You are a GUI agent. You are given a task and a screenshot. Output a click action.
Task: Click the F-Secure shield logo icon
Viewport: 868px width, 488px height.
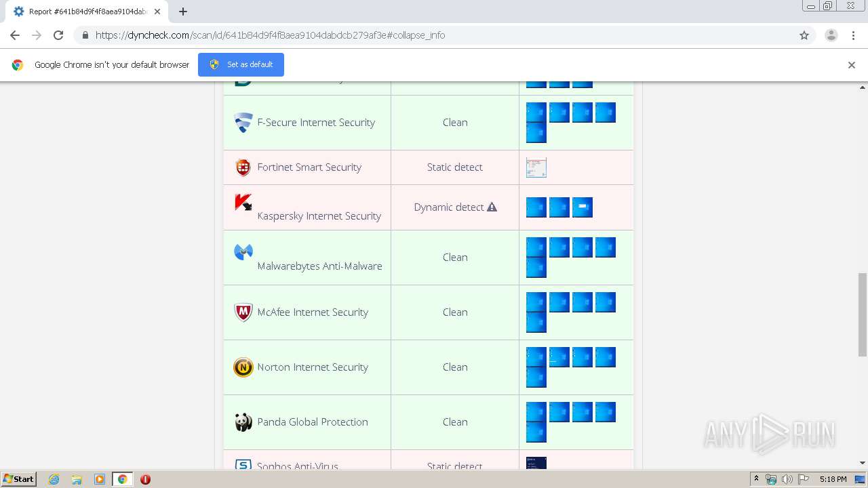243,123
